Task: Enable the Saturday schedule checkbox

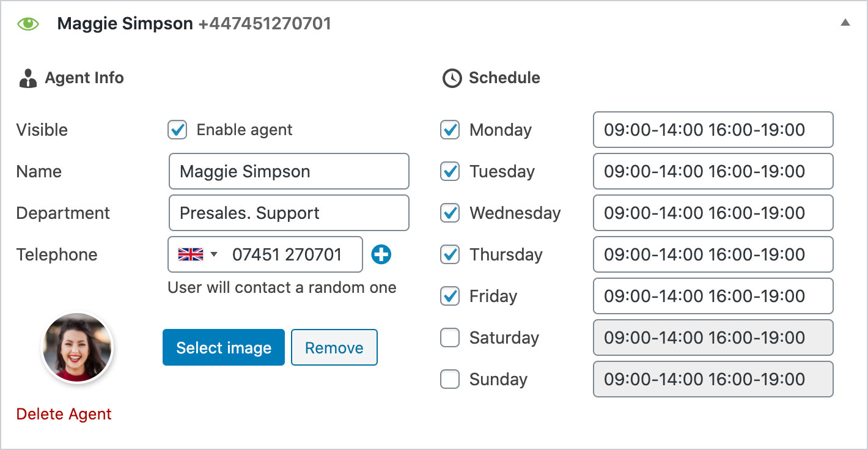Action: [x=450, y=337]
